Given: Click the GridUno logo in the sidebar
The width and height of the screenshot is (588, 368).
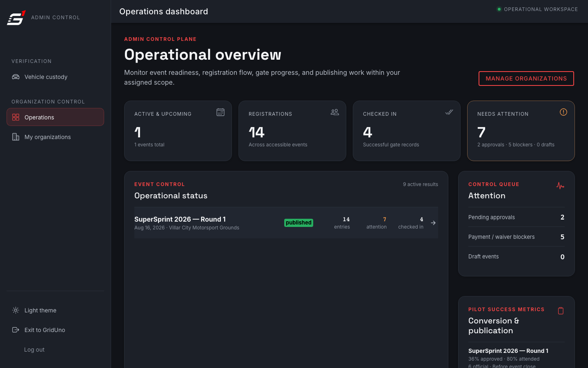Looking at the screenshot, I should 16,18.
